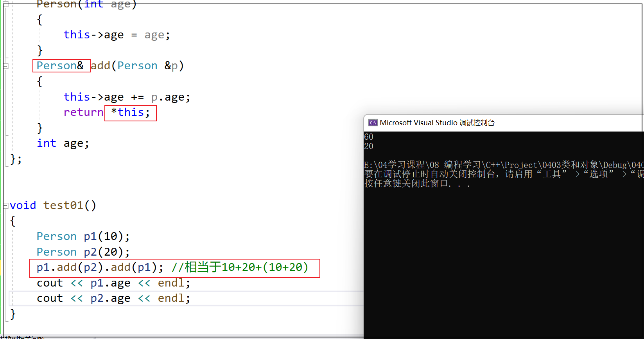Viewport: 644px width, 339px height.
Task: Click the boxed Person& return type
Action: 60,66
